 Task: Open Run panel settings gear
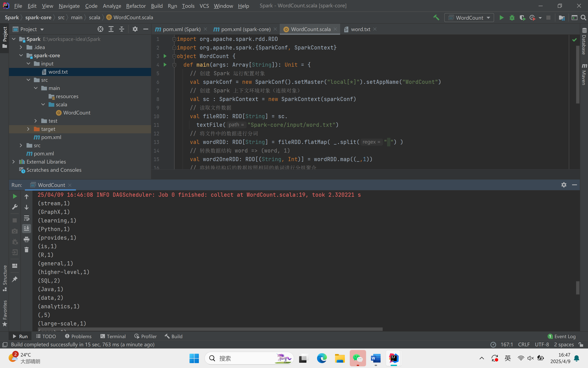coord(564,185)
